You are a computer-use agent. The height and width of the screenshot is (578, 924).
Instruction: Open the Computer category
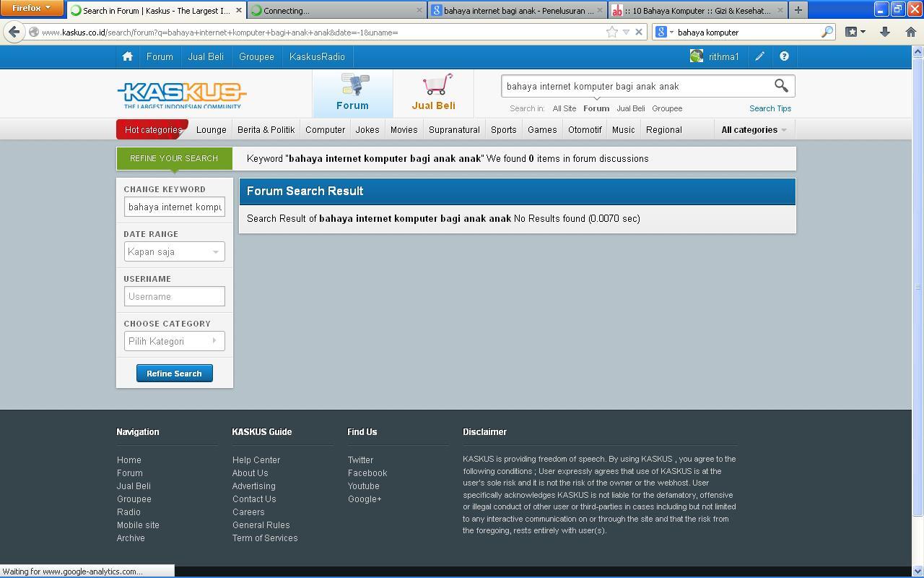coord(325,130)
